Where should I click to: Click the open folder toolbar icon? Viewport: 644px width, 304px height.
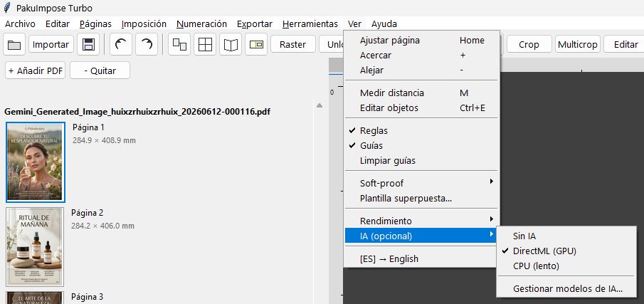(x=14, y=44)
